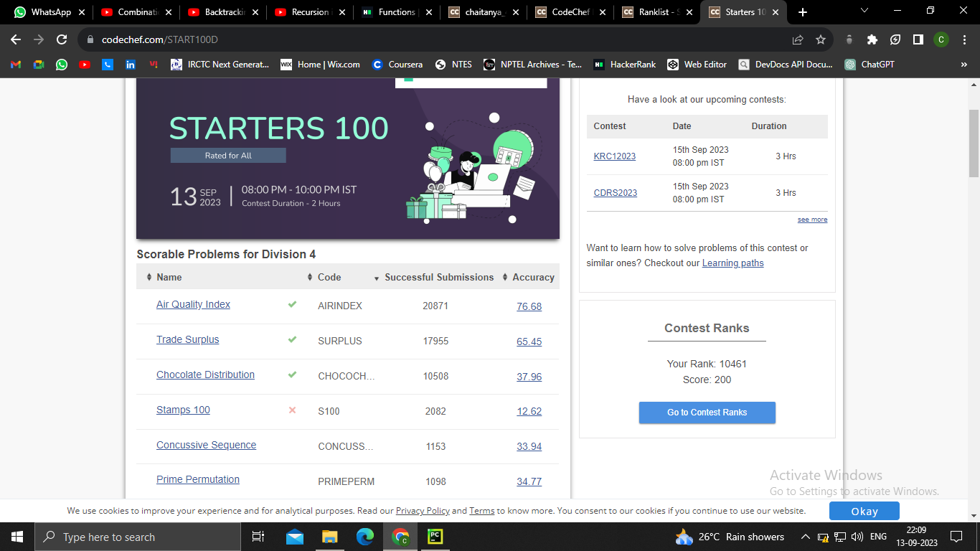980x551 pixels.
Task: Go back to the previous page
Action: click(x=16, y=39)
